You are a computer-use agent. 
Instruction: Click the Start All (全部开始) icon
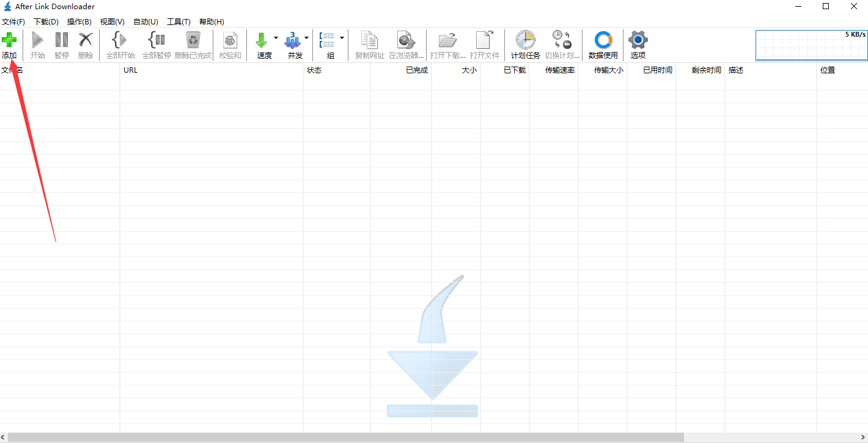(120, 40)
